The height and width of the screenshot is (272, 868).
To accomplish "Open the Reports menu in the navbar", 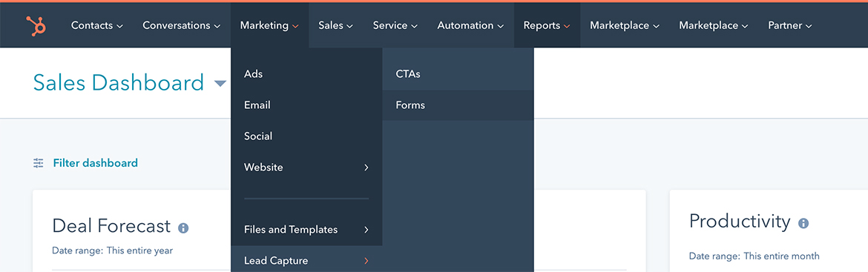I will [547, 25].
